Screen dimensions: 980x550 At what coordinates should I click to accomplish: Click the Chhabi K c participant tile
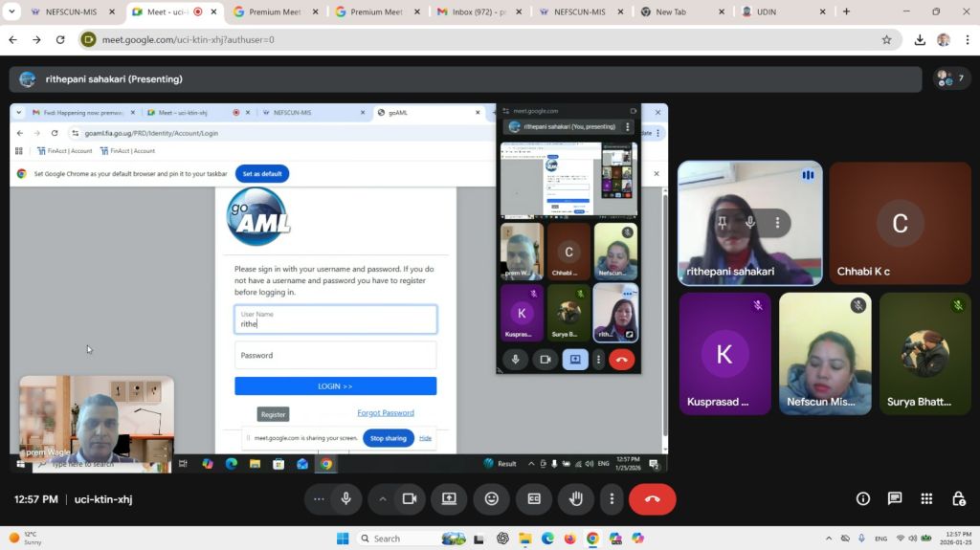900,223
